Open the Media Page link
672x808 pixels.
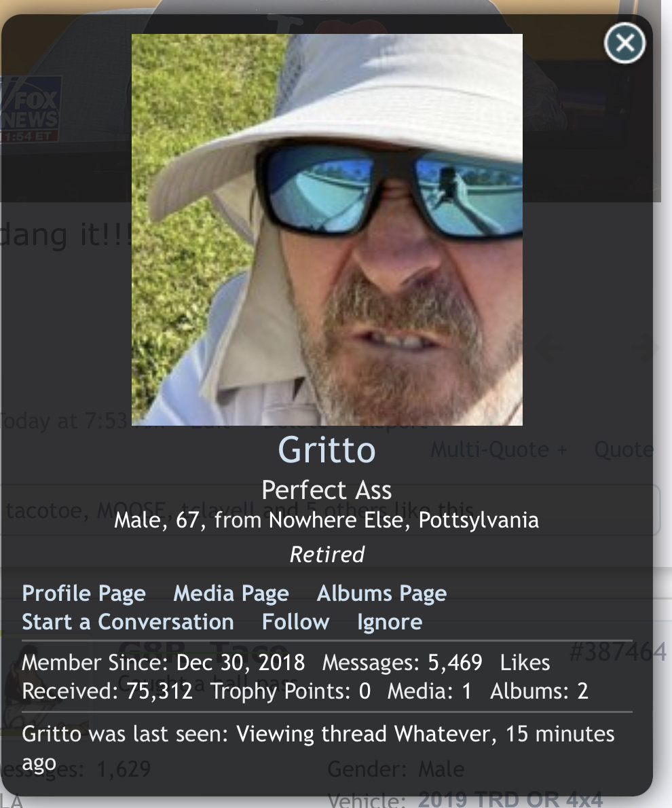(x=231, y=593)
